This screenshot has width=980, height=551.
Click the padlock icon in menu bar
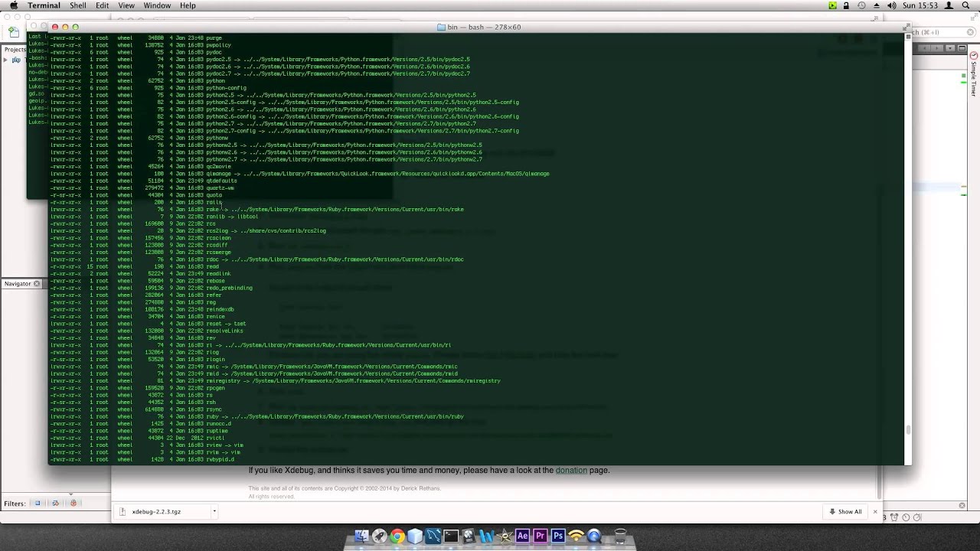pos(846,5)
